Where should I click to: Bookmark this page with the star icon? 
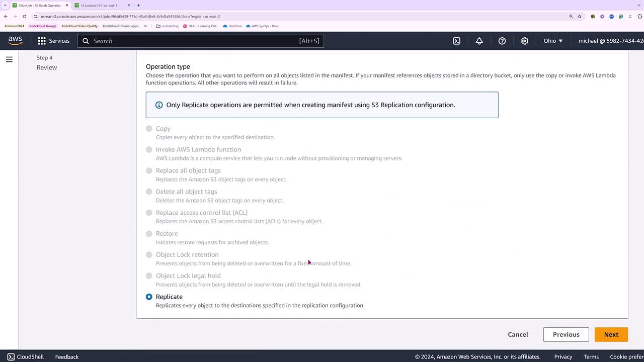click(x=580, y=16)
